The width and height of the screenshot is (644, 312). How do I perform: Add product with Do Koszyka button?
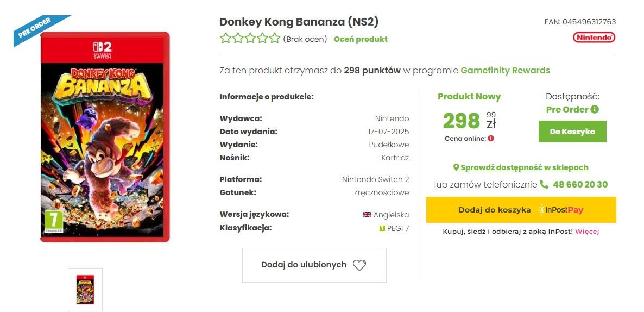(x=572, y=132)
